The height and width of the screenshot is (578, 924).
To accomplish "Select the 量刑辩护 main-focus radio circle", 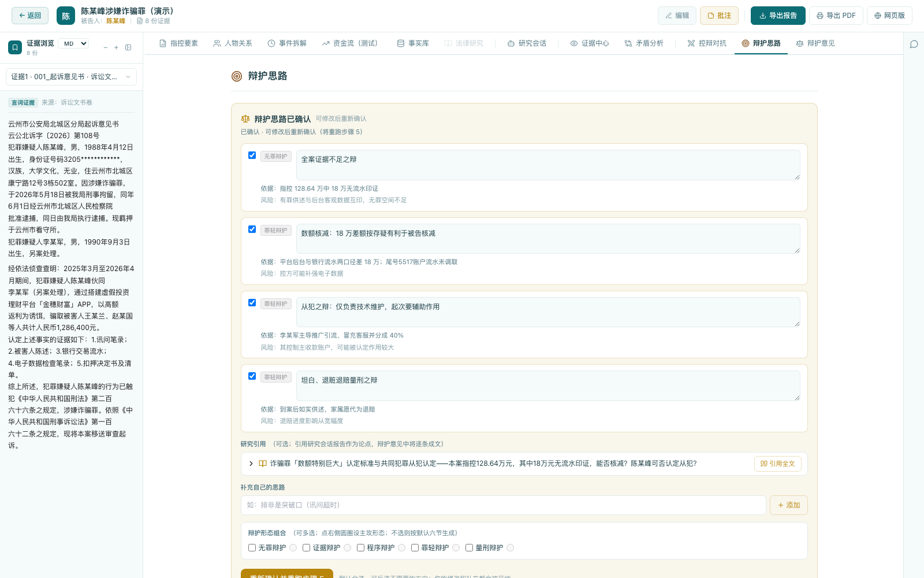I will point(511,548).
